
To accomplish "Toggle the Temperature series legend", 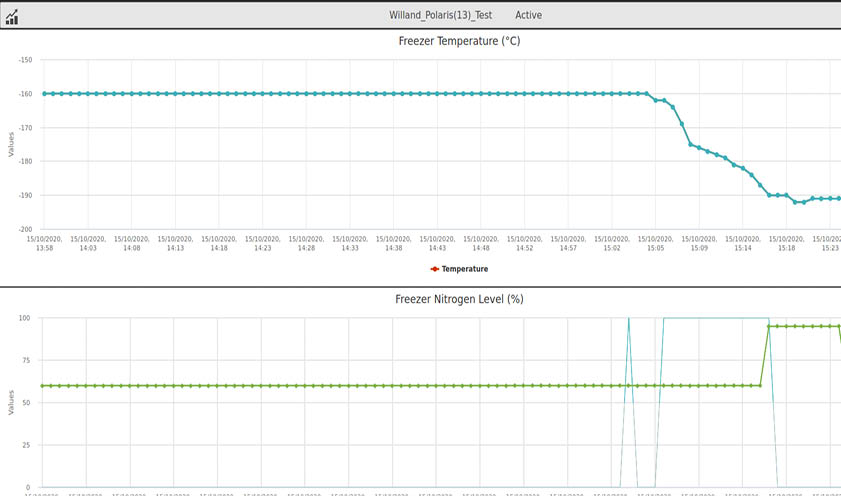I will [464, 269].
